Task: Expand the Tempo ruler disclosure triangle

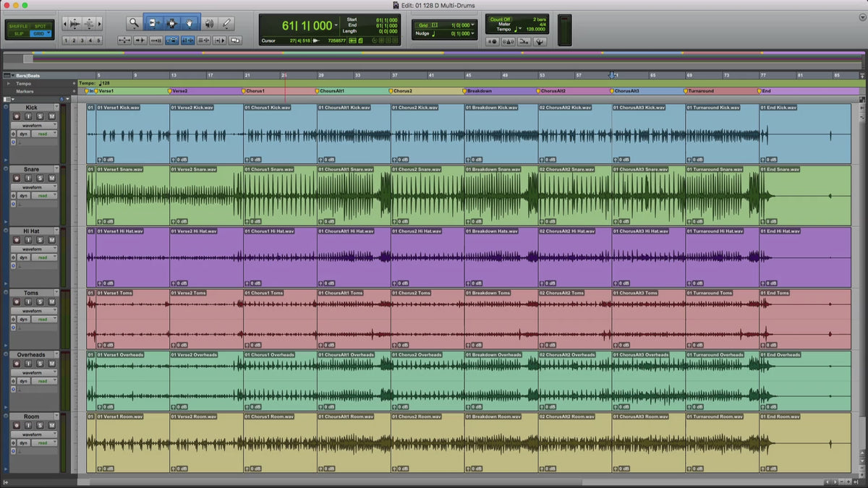Action: [9, 83]
